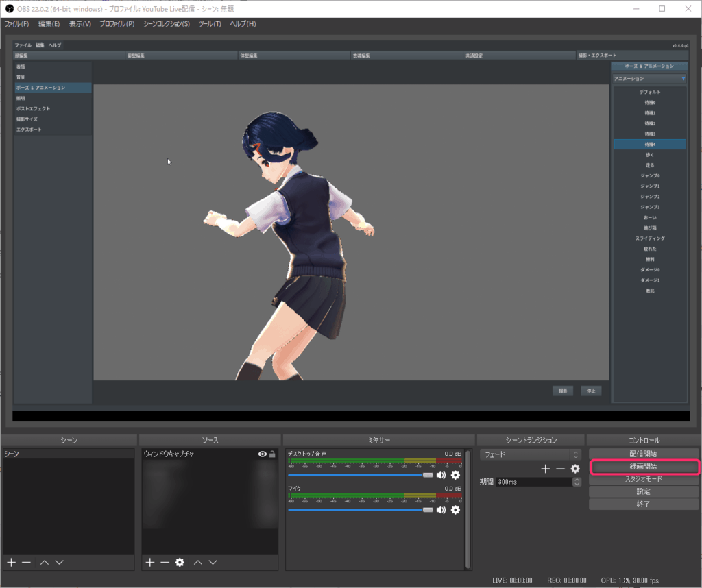The width and height of the screenshot is (702, 588).
Task: Mute the マイク channel
Action: tap(441, 510)
